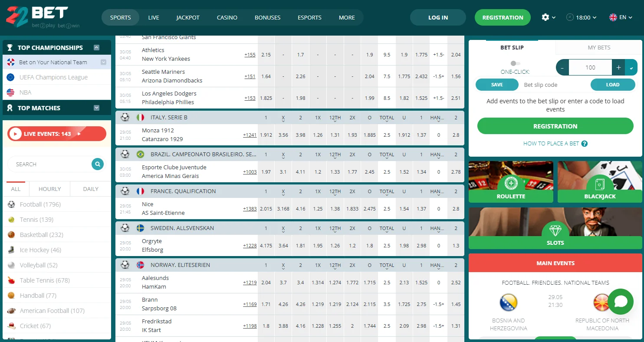Open How to Place a Bet link
Viewport: 644px width, 342px height.
click(x=555, y=143)
